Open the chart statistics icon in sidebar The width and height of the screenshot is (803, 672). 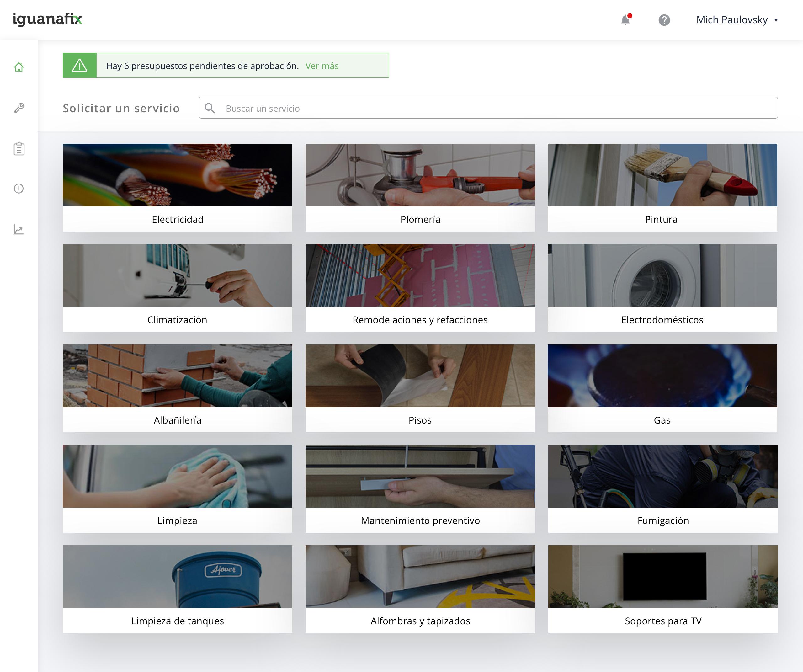pos(19,229)
